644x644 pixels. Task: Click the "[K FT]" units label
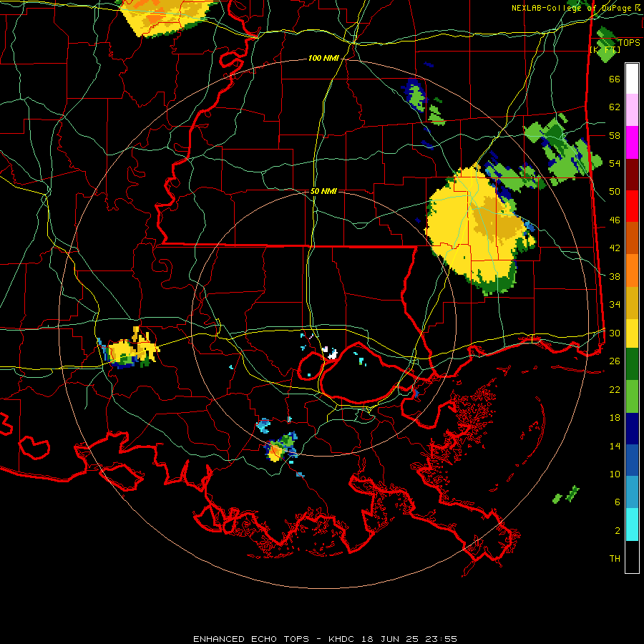point(605,49)
